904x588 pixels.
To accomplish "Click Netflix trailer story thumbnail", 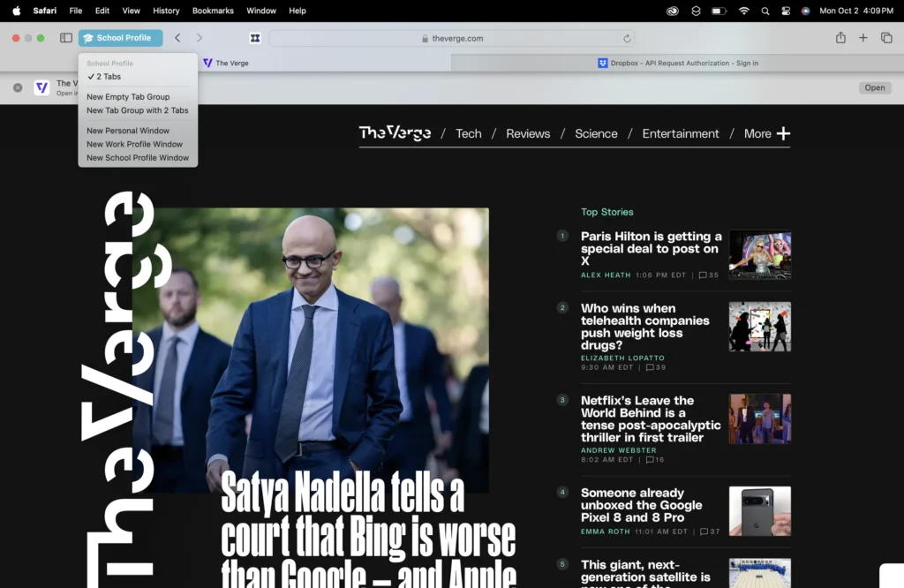I will pyautogui.click(x=760, y=419).
